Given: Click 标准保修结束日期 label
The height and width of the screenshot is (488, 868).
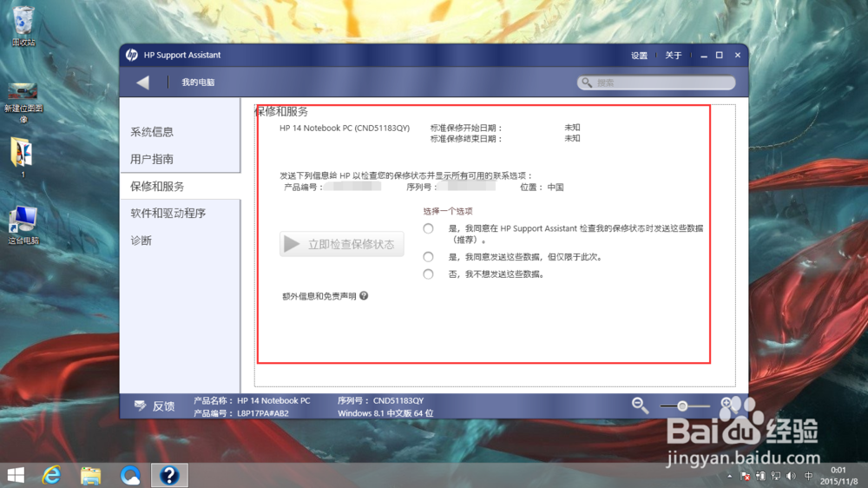Looking at the screenshot, I should [465, 139].
